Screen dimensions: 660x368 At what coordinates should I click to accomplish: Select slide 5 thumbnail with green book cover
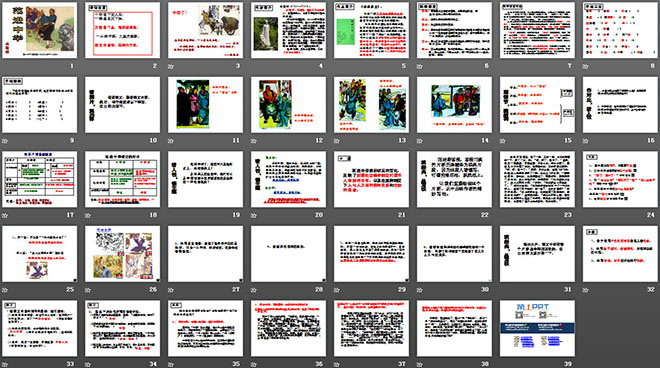pos(371,30)
